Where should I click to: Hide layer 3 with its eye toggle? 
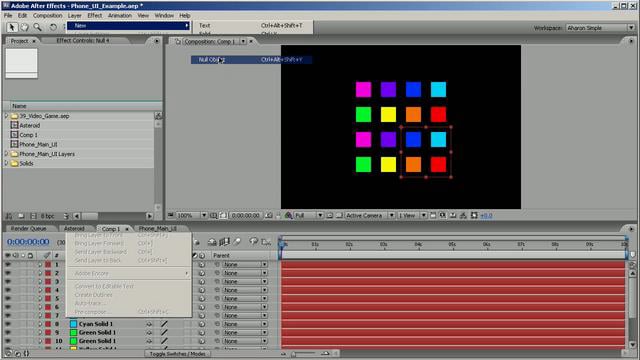pos(8,282)
